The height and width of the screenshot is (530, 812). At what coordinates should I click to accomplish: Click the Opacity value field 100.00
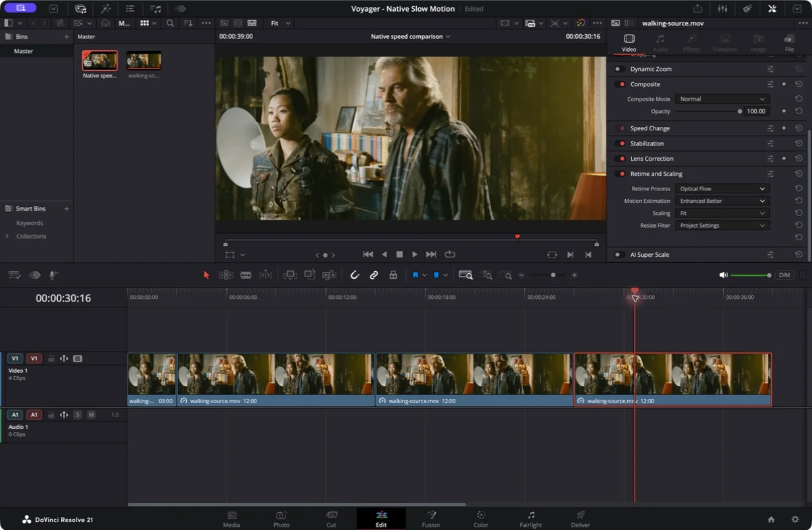click(756, 111)
